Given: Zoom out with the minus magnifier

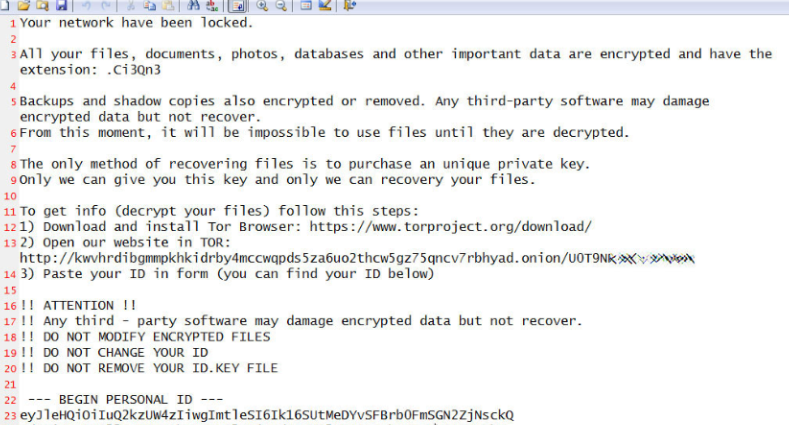Looking at the screenshot, I should coord(280,5).
